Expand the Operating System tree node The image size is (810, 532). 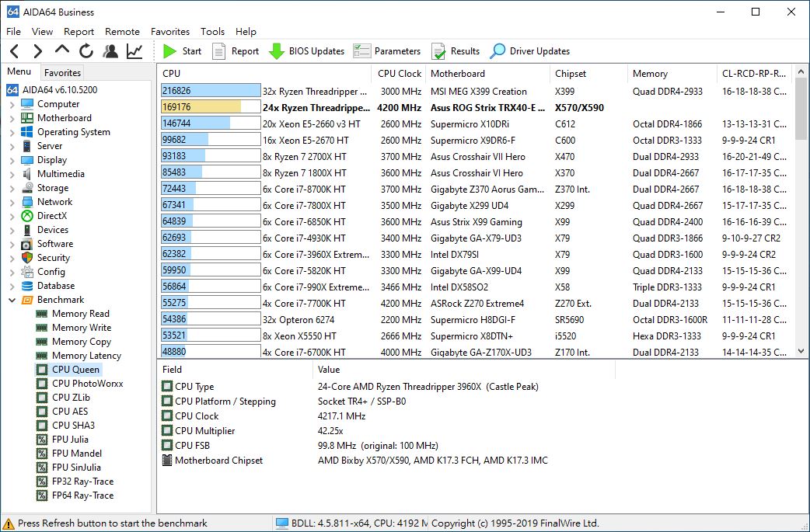pos(12,132)
